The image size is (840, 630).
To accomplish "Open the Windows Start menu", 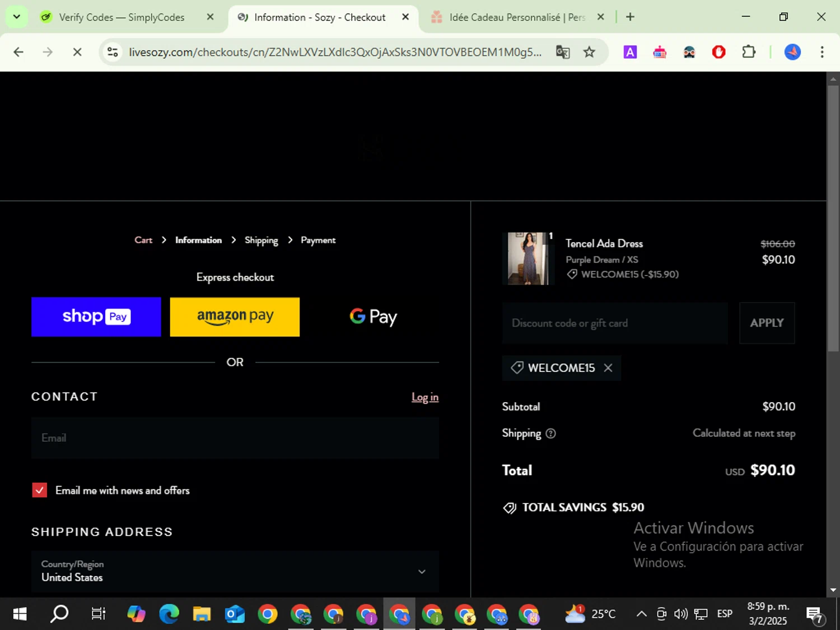I will click(x=20, y=614).
